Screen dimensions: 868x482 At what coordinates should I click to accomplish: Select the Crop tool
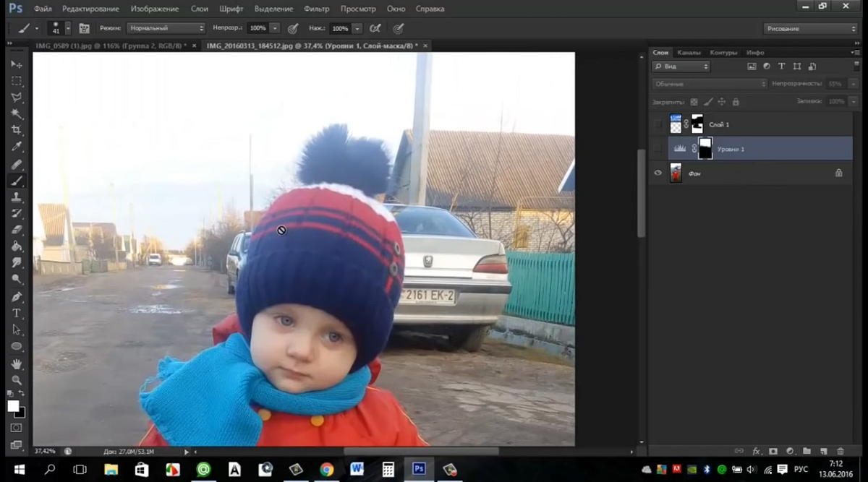(16, 131)
